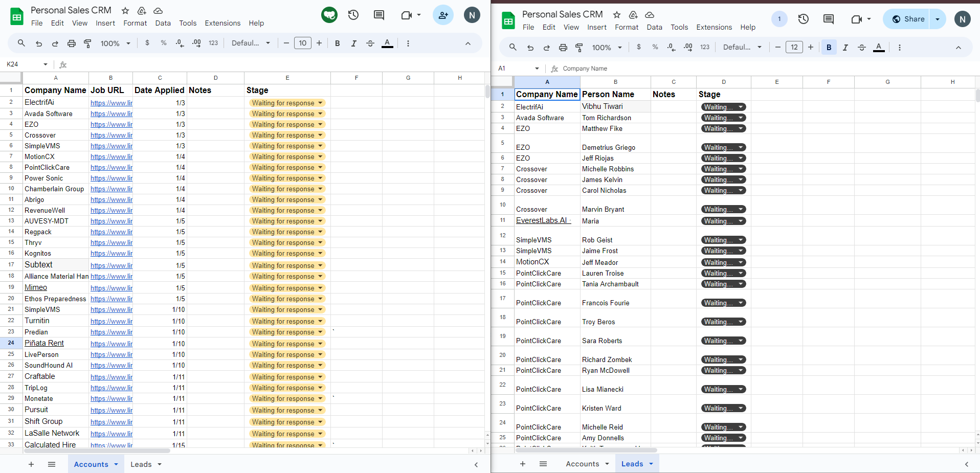The width and height of the screenshot is (980, 473).
Task: Click the all sheets list icon in right window
Action: pos(543,464)
